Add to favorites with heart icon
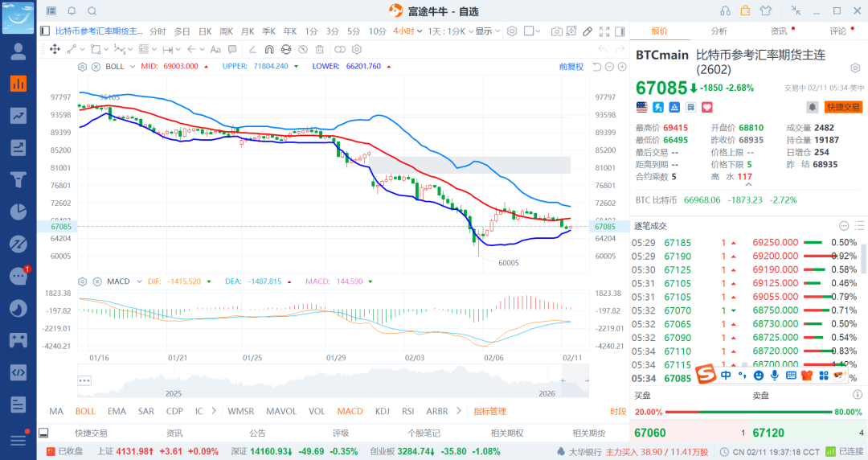868x460 pixels. (x=707, y=107)
